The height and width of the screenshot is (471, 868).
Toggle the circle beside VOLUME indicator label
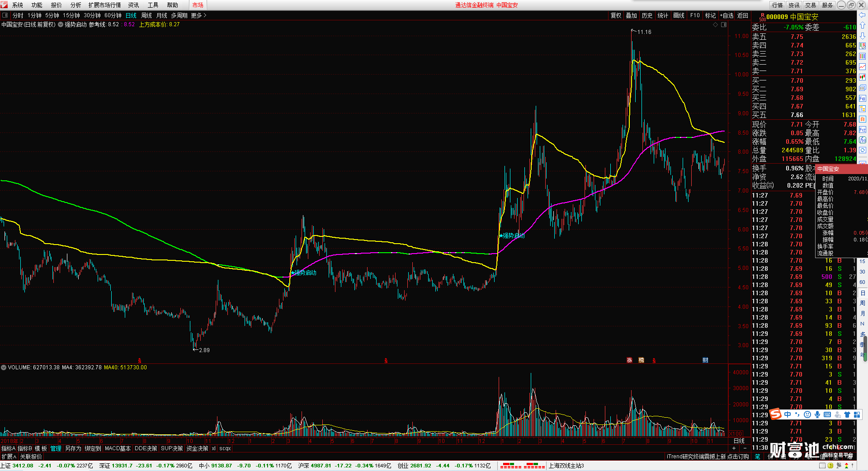[x=4, y=367]
